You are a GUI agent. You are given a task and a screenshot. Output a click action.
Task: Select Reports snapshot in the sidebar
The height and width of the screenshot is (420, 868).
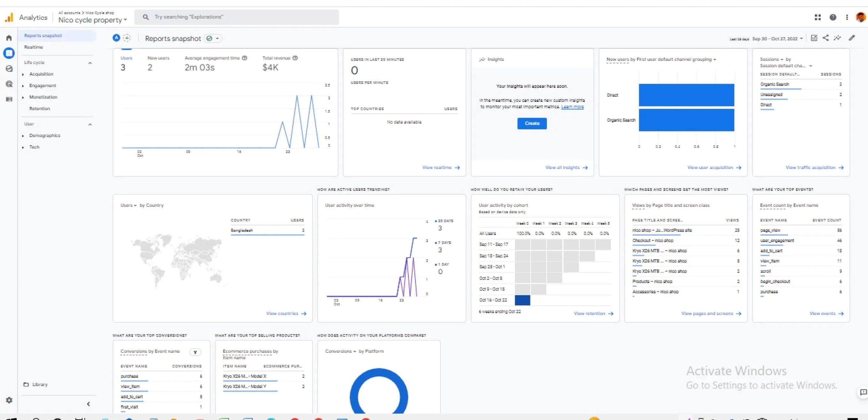[x=57, y=36]
